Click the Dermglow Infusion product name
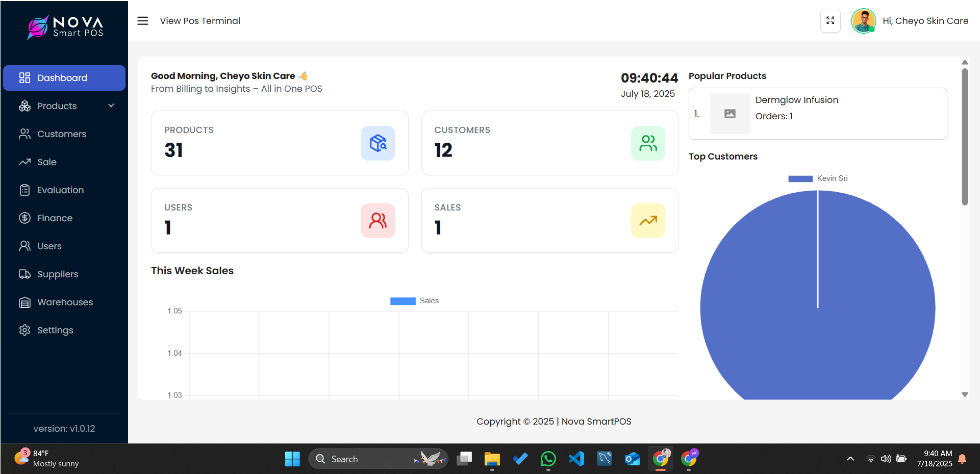This screenshot has height=474, width=980. pyautogui.click(x=797, y=100)
